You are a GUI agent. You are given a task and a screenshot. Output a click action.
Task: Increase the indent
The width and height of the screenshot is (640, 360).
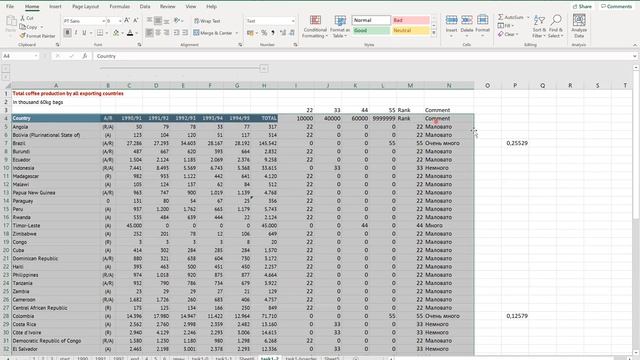tap(185, 33)
